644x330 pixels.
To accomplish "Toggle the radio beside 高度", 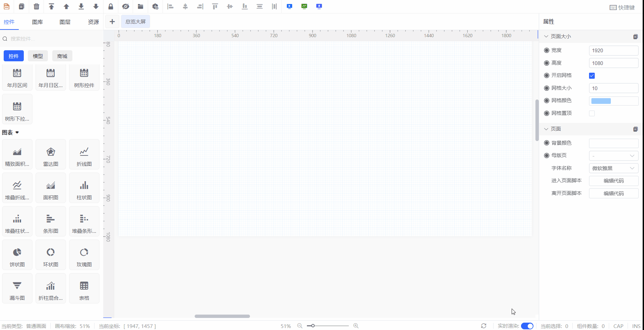I will pos(546,63).
